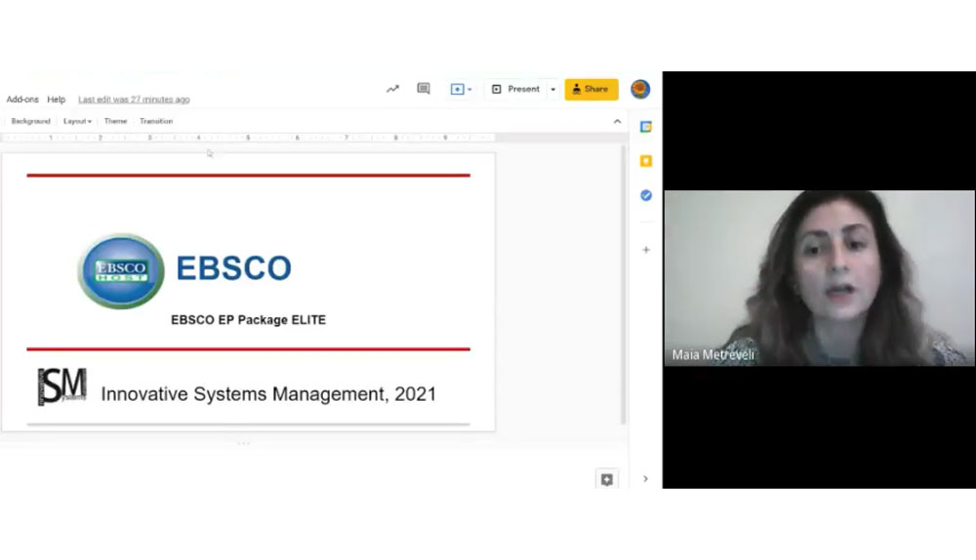Open the Help menu

(57, 100)
